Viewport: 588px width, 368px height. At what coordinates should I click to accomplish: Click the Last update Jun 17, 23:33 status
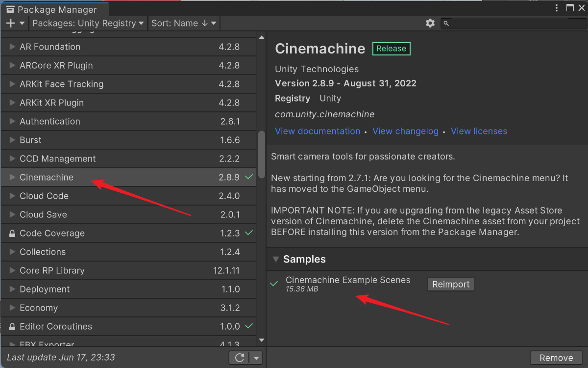[61, 357]
